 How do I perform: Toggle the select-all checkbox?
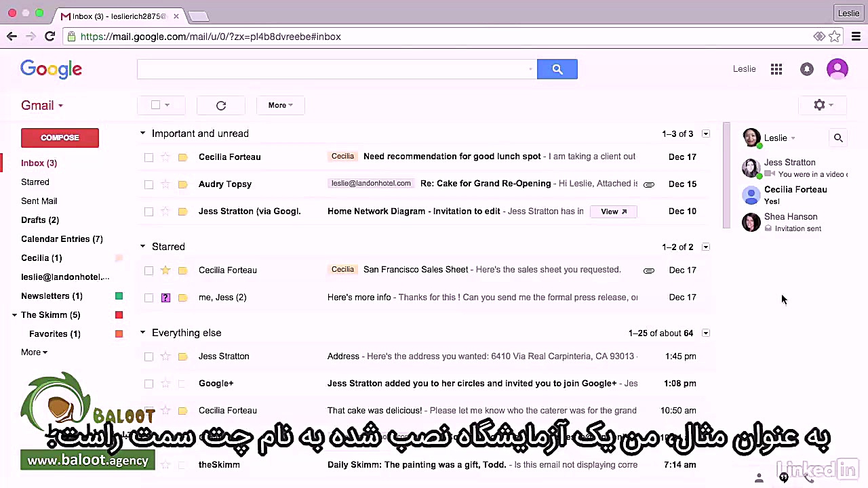[x=156, y=105]
